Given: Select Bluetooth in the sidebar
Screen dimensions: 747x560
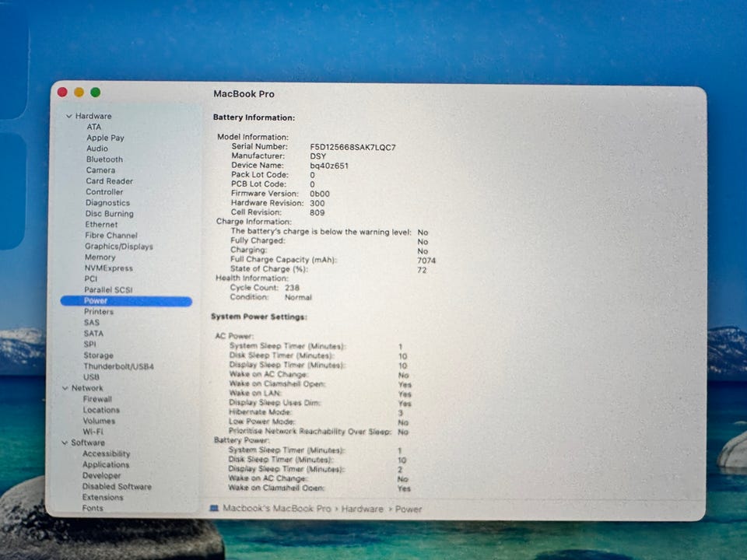Looking at the screenshot, I should click(x=104, y=159).
